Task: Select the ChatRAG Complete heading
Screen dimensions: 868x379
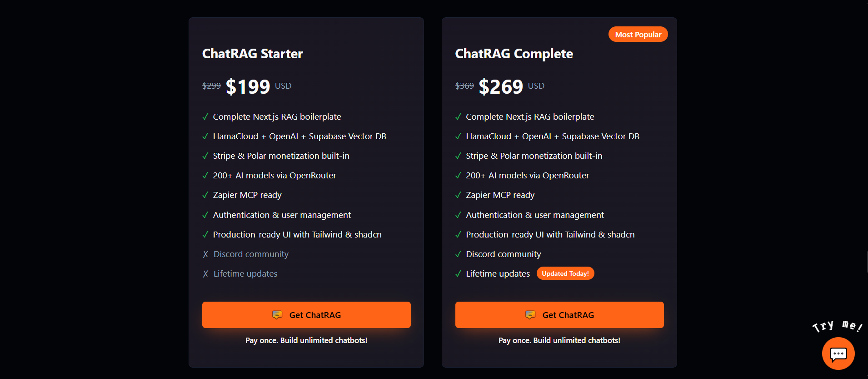Action: click(x=514, y=53)
